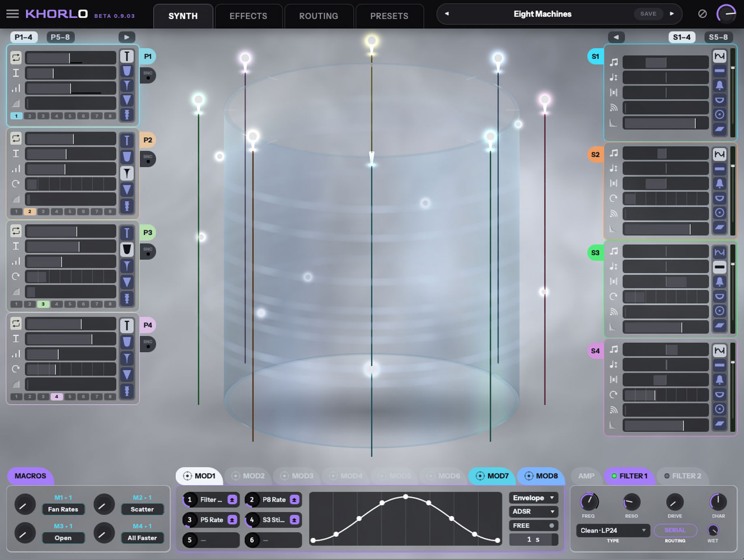Click the SAVE preset button
This screenshot has width=744, height=560.
point(648,13)
